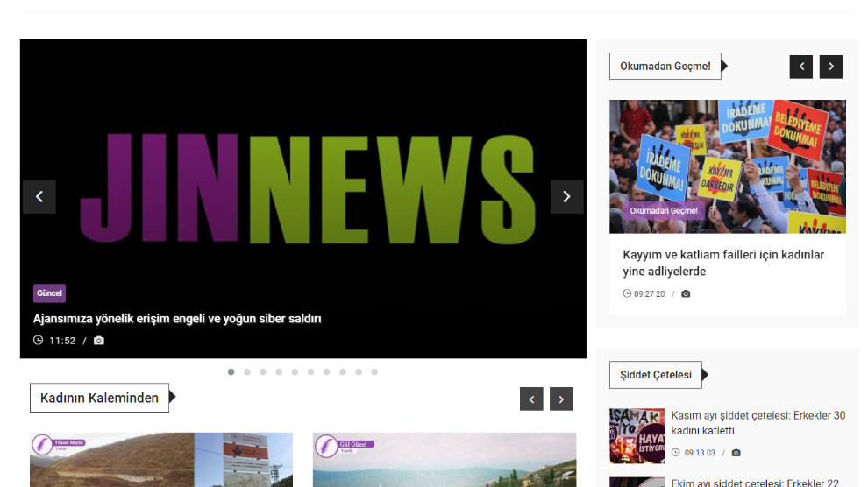Image resolution: width=868 pixels, height=487 pixels.
Task: Click camera icon beside the 09:27 20 timestamp
Action: click(686, 293)
